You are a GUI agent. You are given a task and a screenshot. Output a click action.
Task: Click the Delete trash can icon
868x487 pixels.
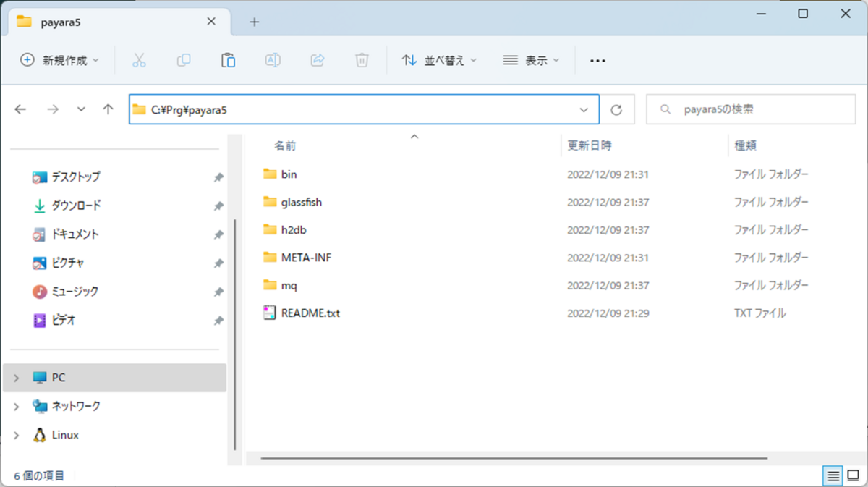[362, 61]
